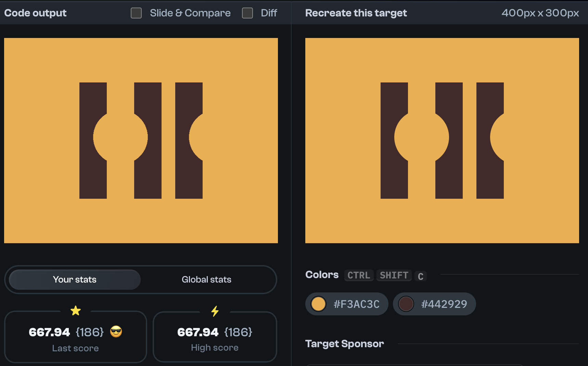Enable the Diff checkbox
The height and width of the screenshot is (366, 588).
(x=247, y=13)
